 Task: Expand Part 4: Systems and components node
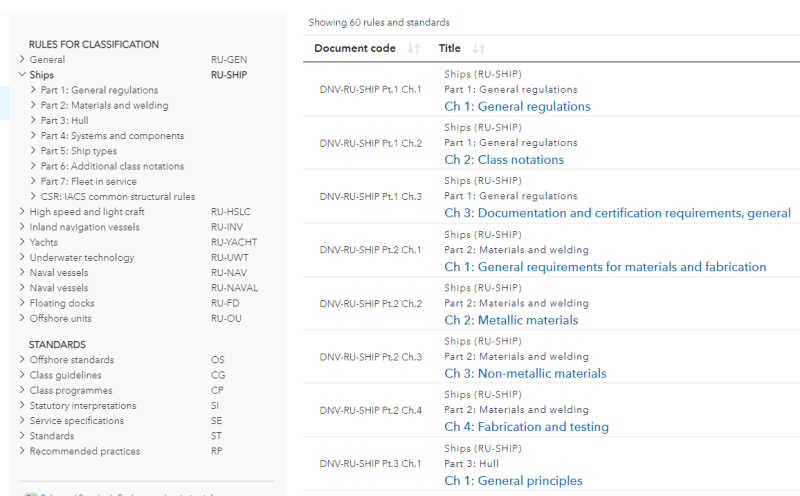point(33,135)
